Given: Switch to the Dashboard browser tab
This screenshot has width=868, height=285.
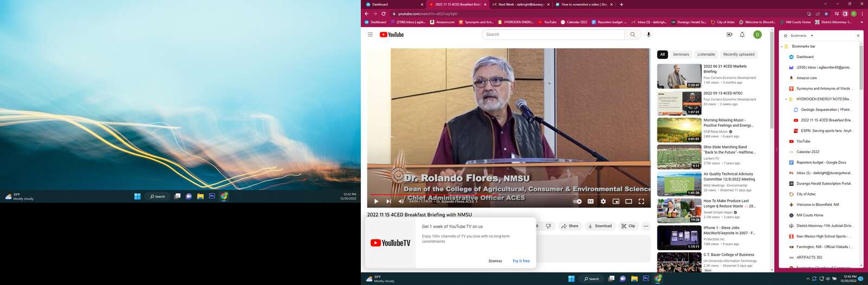Looking at the screenshot, I should click(x=394, y=4).
